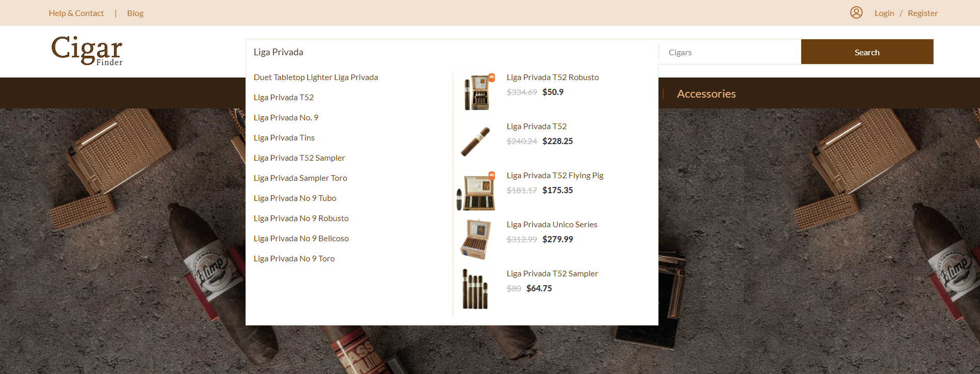Open the Liga Privada Unico Series product title

[x=552, y=225]
